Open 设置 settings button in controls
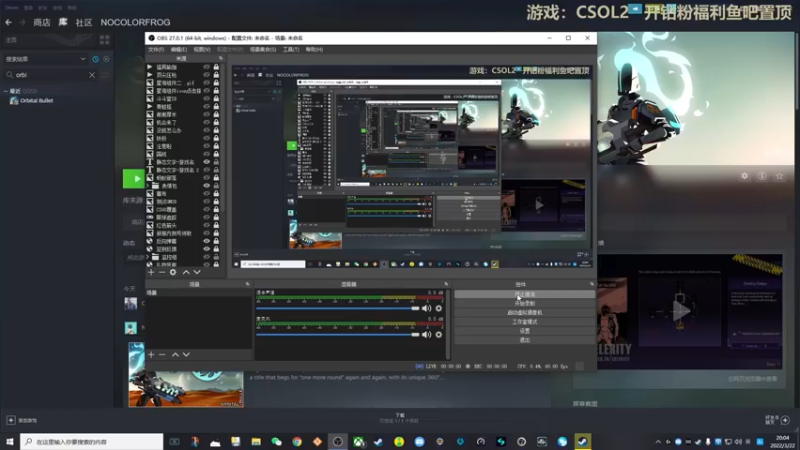The height and width of the screenshot is (450, 800). (524, 331)
